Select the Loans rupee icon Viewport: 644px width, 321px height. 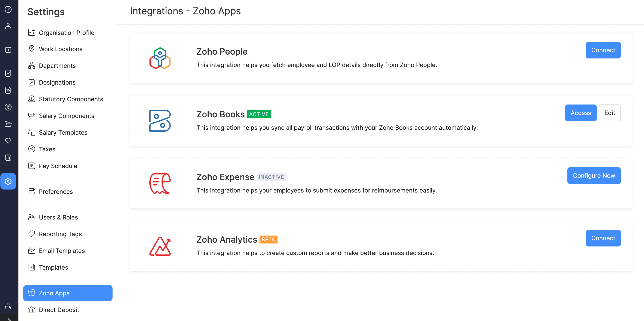pyautogui.click(x=8, y=107)
